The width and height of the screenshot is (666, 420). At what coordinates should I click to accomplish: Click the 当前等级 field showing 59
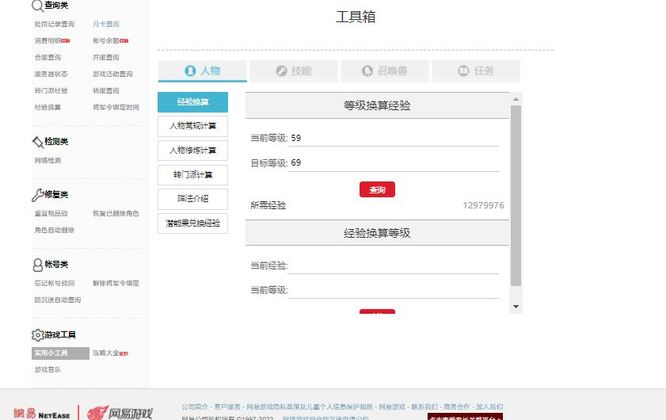[x=393, y=138]
